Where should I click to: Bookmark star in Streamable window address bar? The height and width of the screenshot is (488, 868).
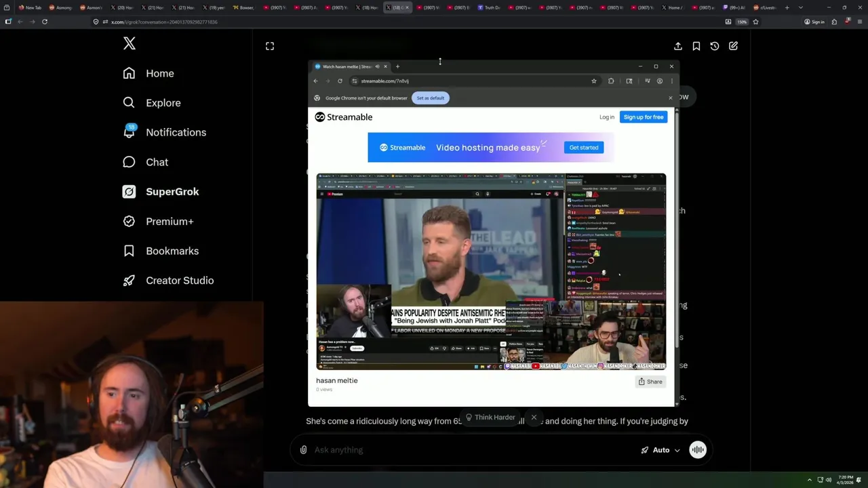point(594,81)
